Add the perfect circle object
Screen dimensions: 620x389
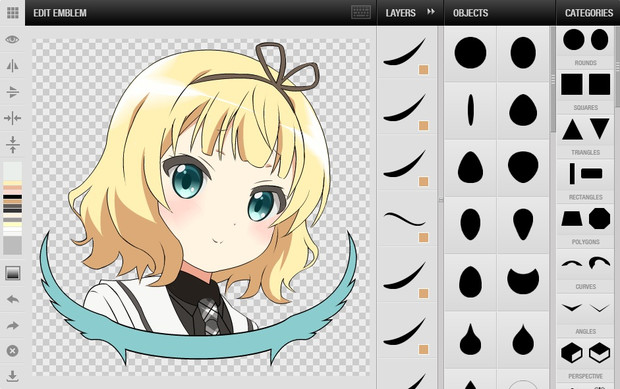pos(470,53)
